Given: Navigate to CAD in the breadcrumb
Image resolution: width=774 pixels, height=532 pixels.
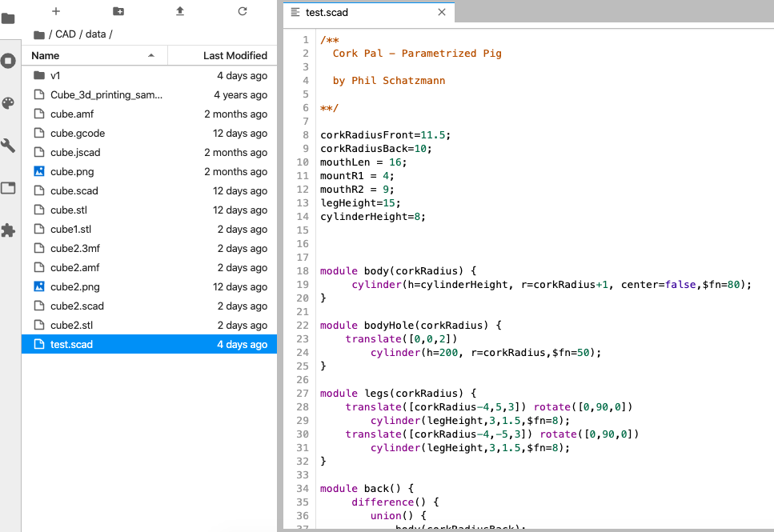Looking at the screenshot, I should (x=65, y=34).
